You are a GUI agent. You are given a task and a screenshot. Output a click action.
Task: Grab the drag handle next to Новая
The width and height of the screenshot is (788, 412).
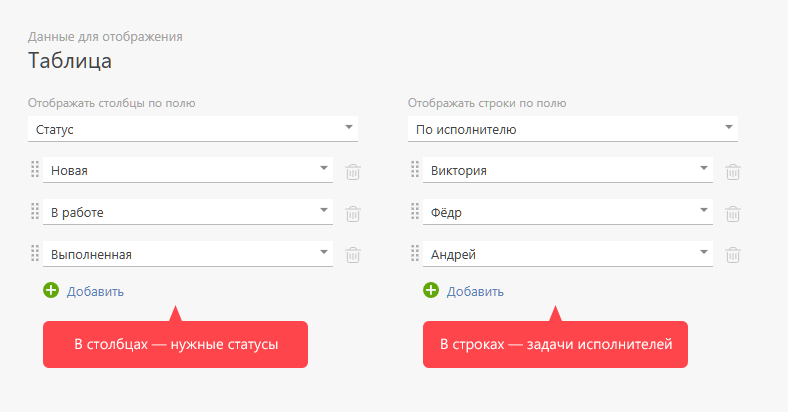point(35,169)
